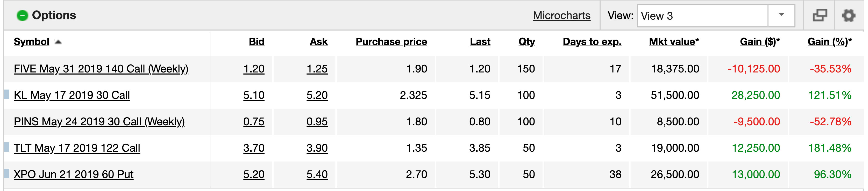
Task: Sort by Mkt value column header
Action: [x=674, y=42]
